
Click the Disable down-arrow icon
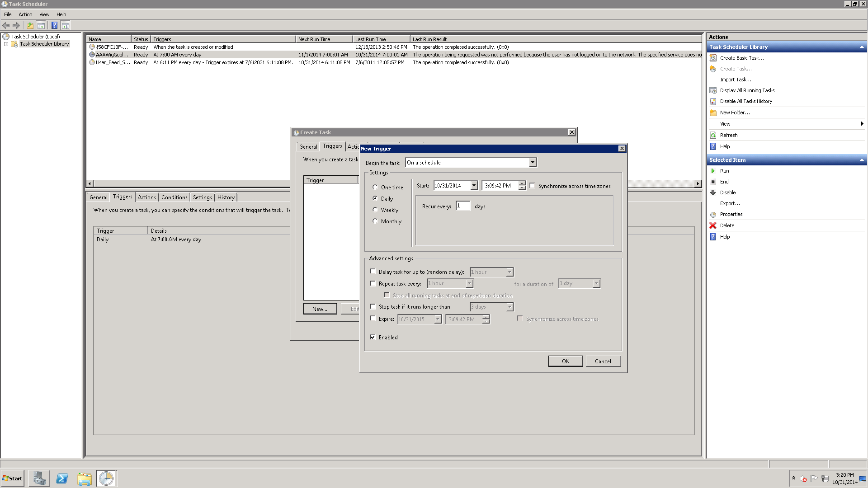pos(713,192)
